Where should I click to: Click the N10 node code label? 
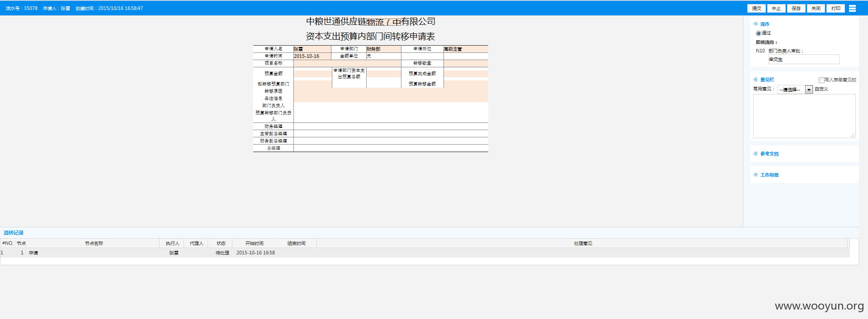pos(760,51)
